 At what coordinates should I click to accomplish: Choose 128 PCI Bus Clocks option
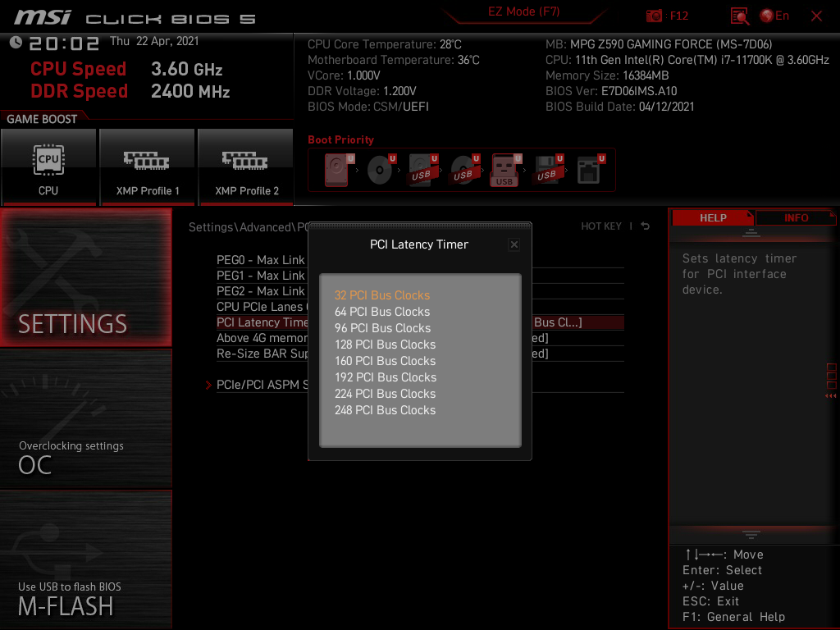tap(386, 345)
